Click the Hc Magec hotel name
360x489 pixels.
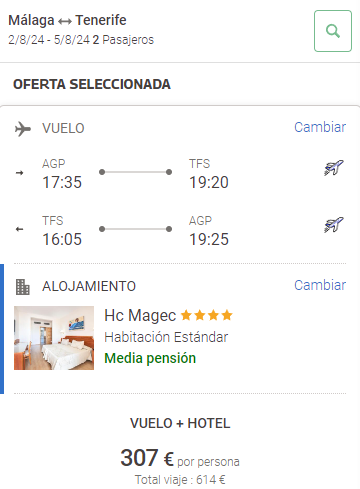tap(140, 315)
